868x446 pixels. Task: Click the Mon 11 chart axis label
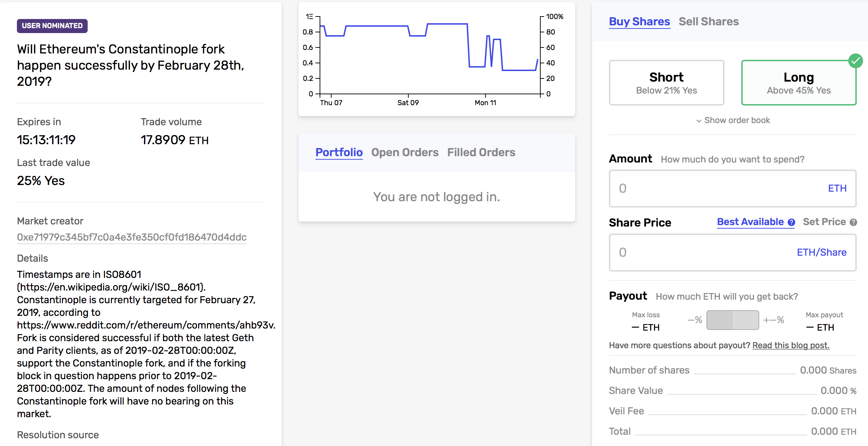pyautogui.click(x=485, y=103)
